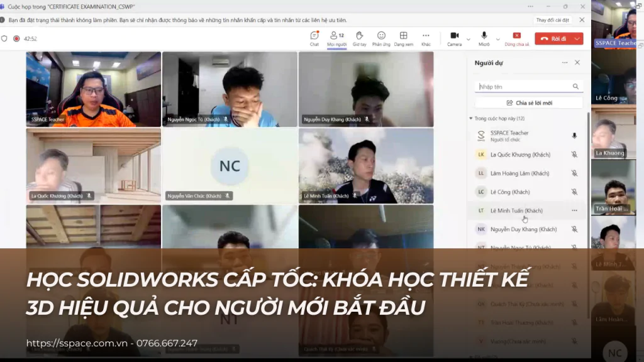
Task: Stop screen sharing with Dừng chia sẻ
Action: [x=517, y=38]
